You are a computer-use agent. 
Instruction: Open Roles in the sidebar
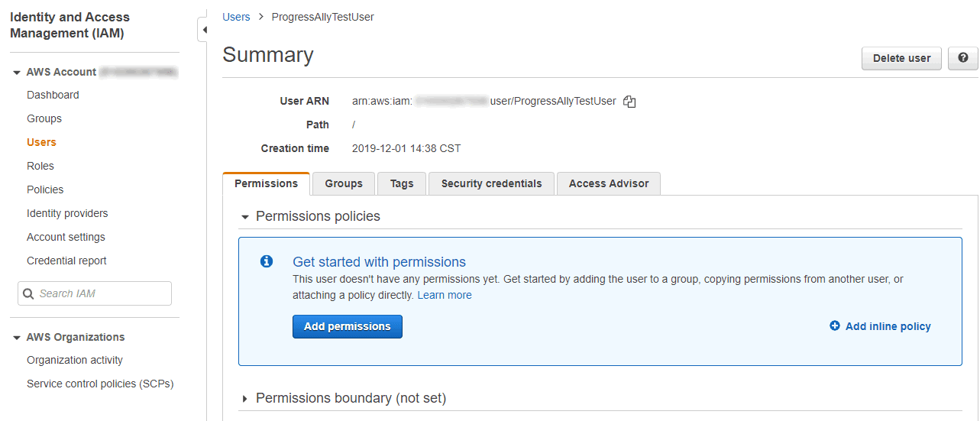click(x=40, y=166)
